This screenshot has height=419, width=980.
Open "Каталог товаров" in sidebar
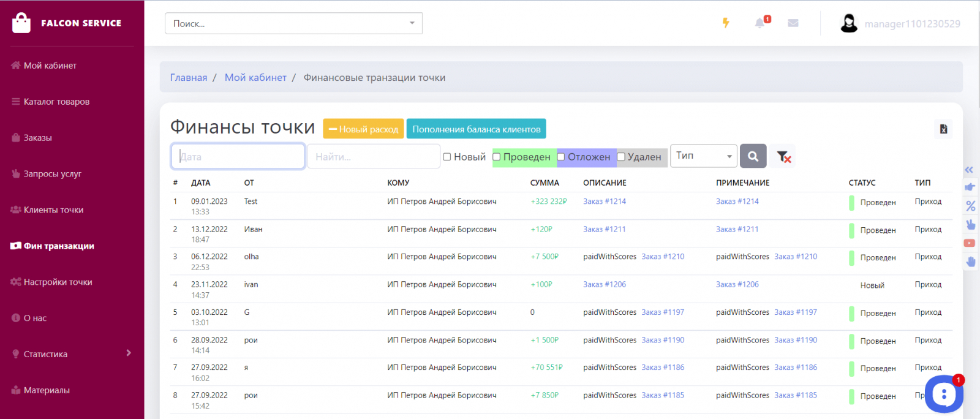coord(56,102)
